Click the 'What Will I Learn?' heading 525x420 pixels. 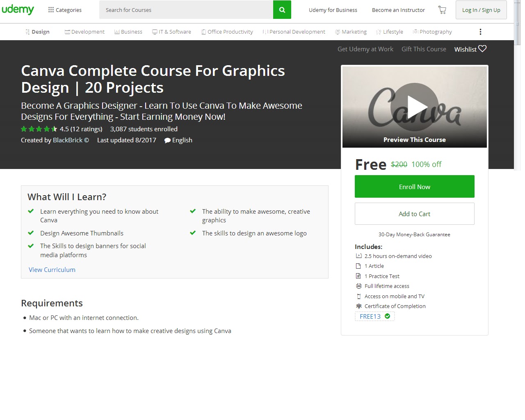[67, 197]
